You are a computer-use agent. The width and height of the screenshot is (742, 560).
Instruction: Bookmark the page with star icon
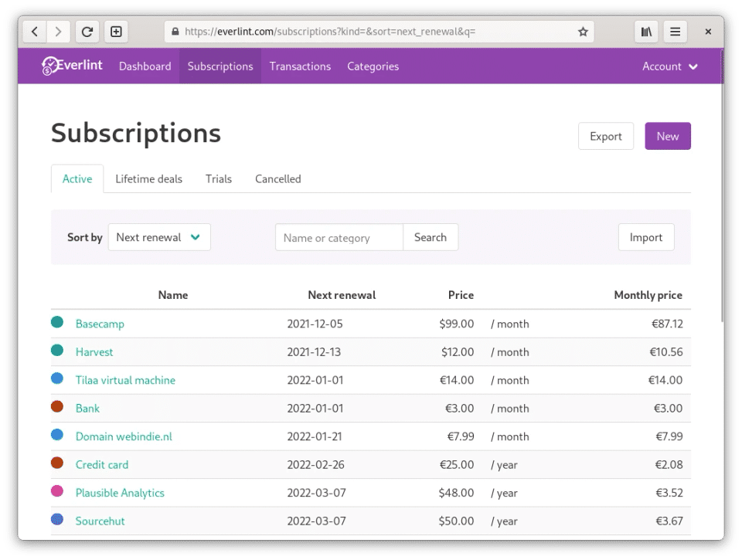pyautogui.click(x=583, y=32)
